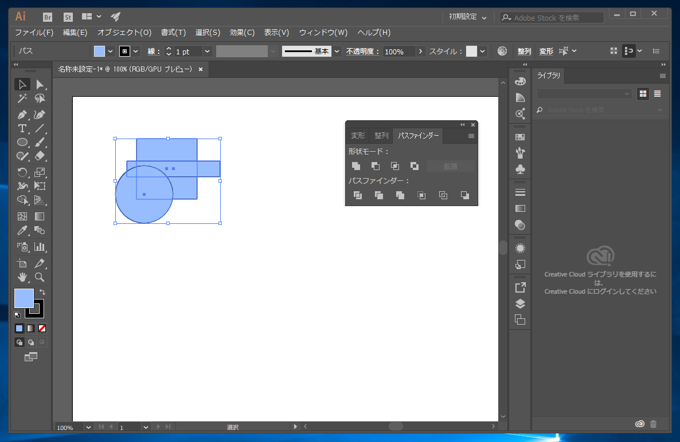Enable Draw Normal mode
Screen dimensions: 680x442
(x=19, y=342)
